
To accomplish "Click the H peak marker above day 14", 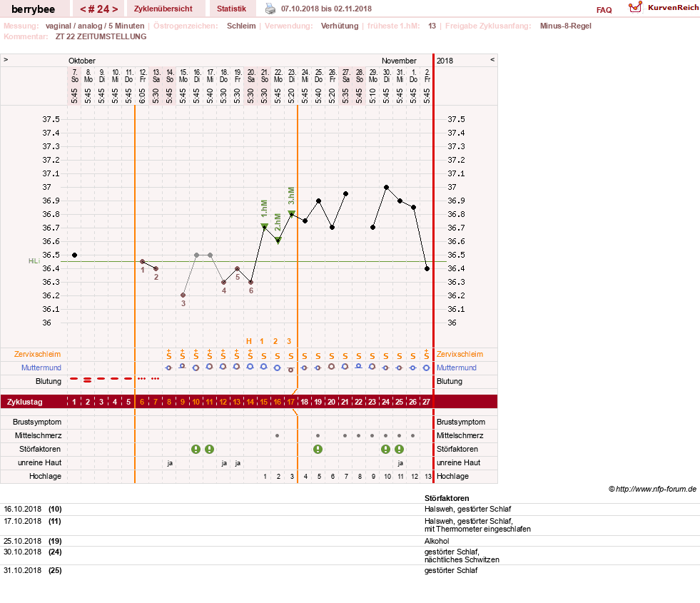I will pos(249,341).
